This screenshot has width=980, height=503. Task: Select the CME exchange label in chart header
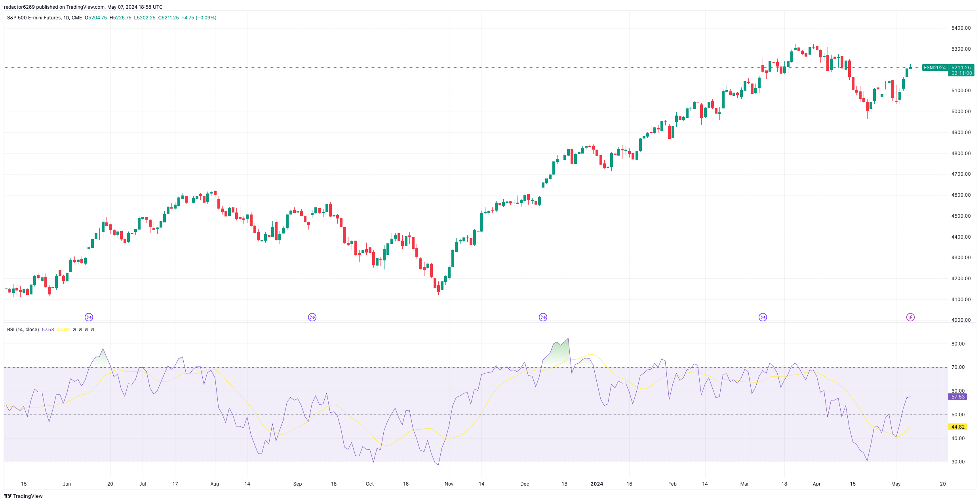click(78, 18)
